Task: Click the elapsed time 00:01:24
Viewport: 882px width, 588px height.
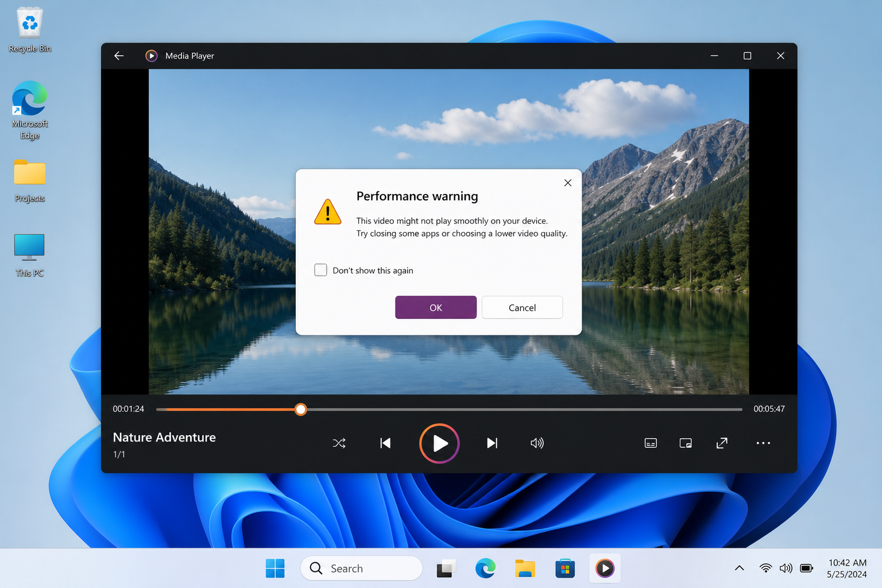Action: (129, 409)
